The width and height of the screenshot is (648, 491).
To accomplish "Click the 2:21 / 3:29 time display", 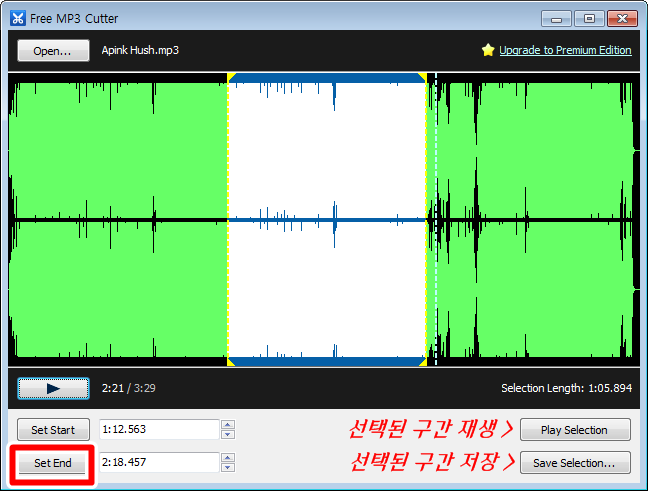I will [x=129, y=388].
